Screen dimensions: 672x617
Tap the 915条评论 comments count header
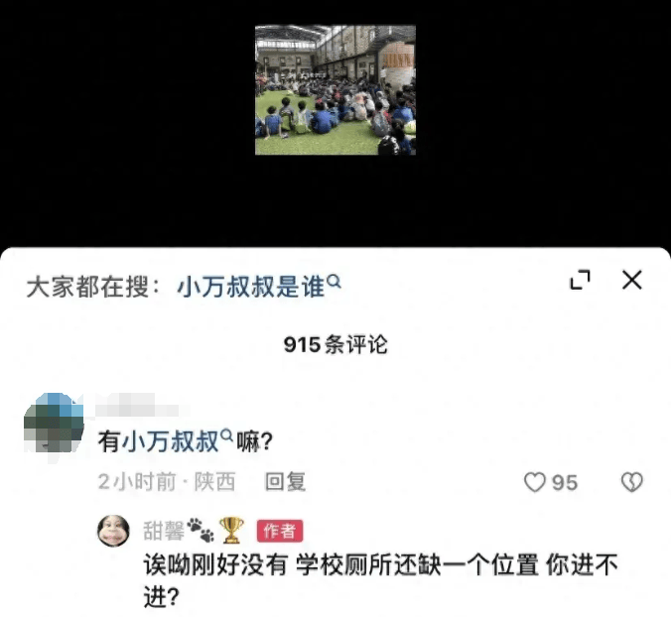tap(336, 344)
